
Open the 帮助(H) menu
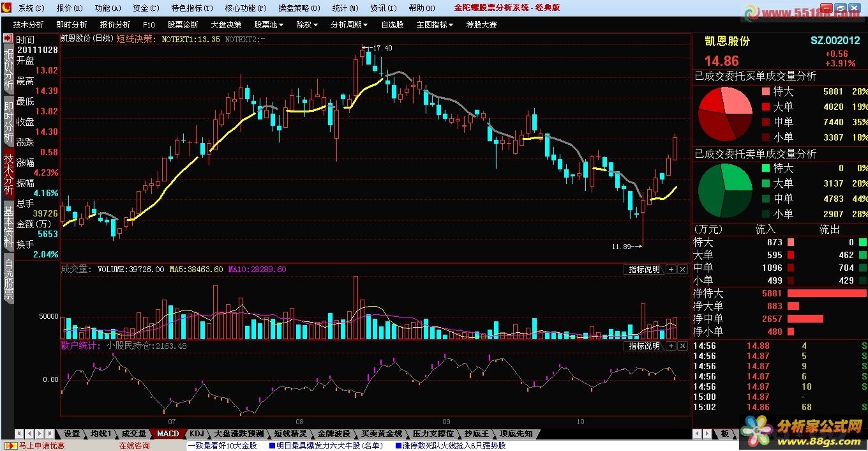point(422,8)
